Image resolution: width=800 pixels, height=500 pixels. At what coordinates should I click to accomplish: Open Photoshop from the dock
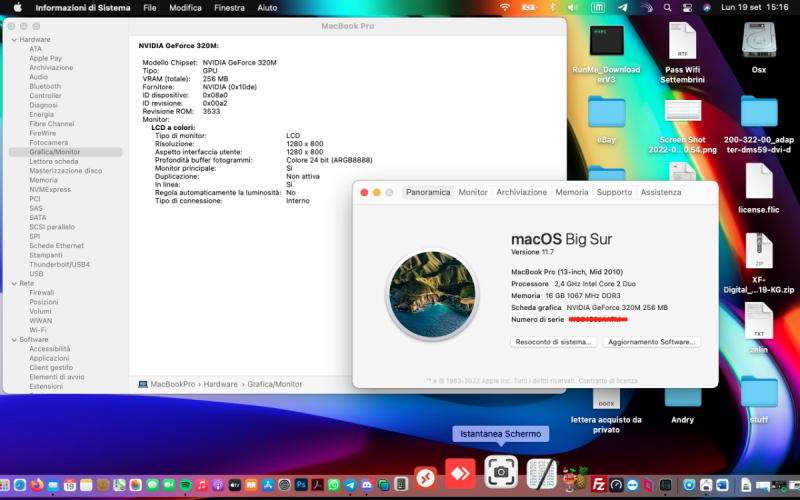pos(301,485)
